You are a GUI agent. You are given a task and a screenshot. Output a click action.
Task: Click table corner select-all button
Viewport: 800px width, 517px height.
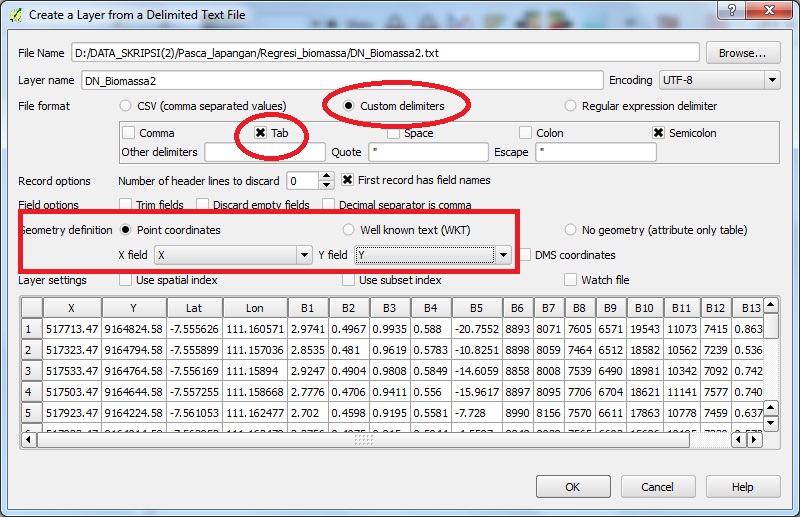pos(32,308)
